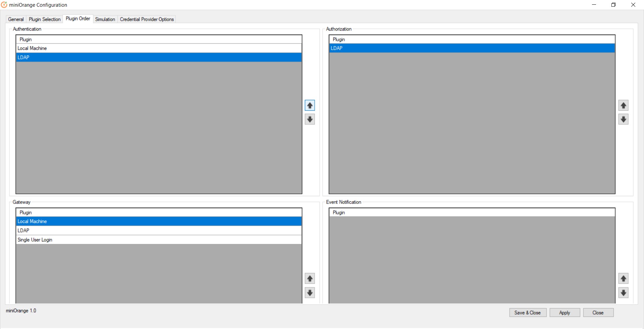Go to Credential Provider Options tab
This screenshot has height=329, width=644.
pos(147,19)
